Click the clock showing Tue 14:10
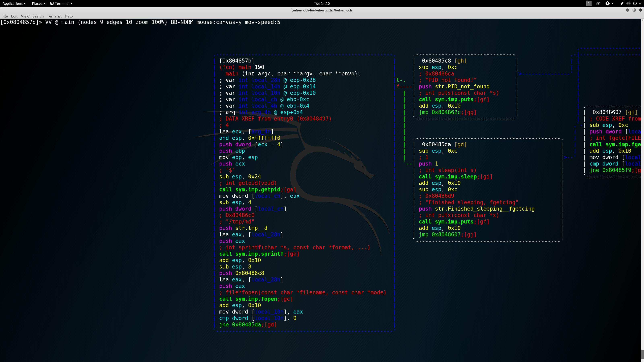 (x=322, y=3)
